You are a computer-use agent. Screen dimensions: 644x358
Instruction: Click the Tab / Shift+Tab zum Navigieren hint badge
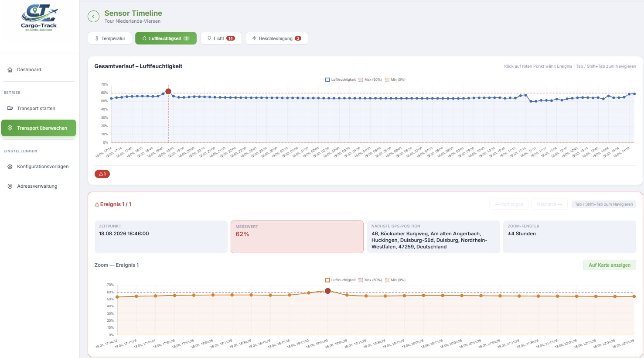604,204
